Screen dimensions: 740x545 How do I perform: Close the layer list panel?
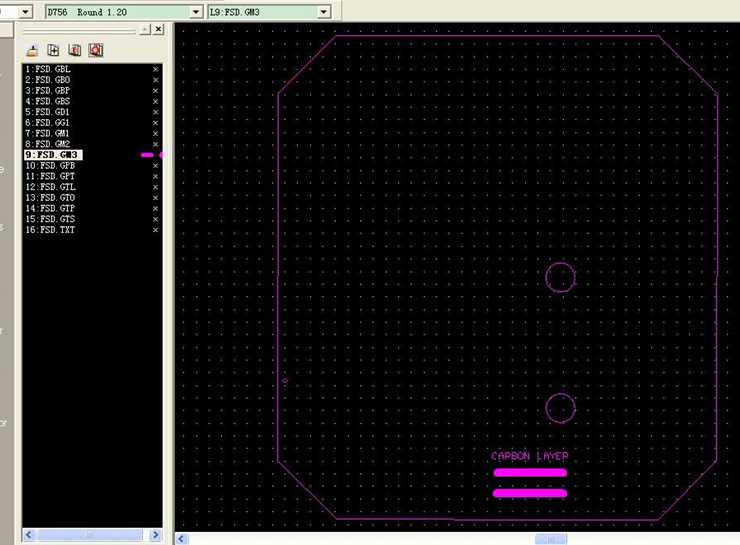159,29
